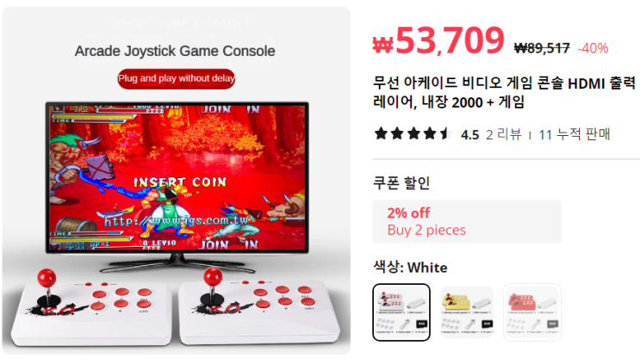This screenshot has height=364, width=640.
Task: Click the crossed-out ₩89,517 original price
Action: tap(542, 48)
